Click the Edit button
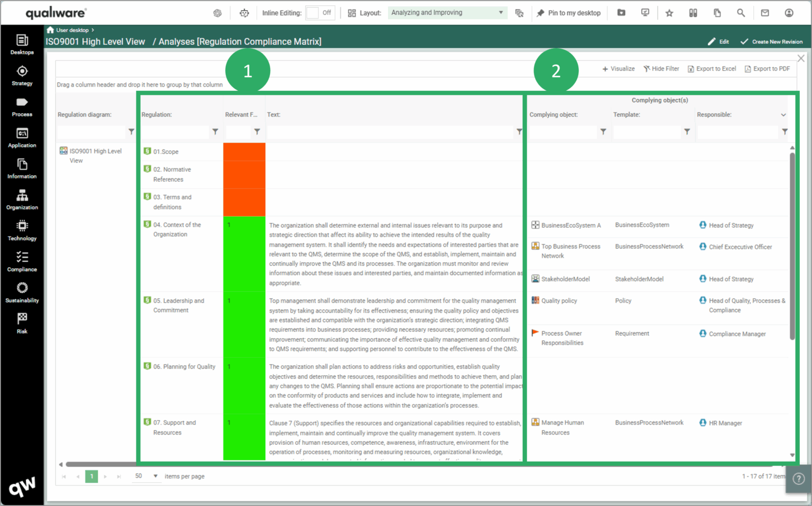Screen dimensions: 812x506 (718, 42)
